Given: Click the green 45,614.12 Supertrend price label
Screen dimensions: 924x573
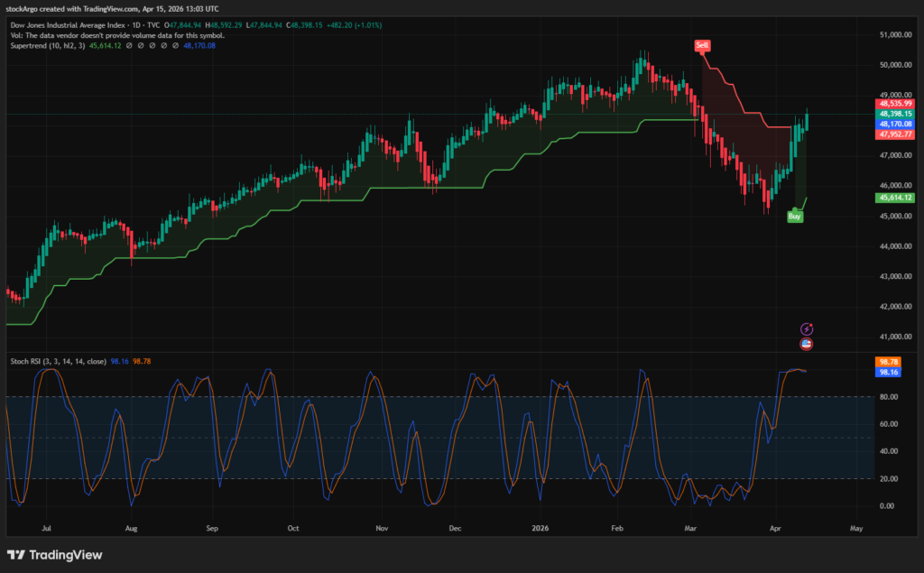Looking at the screenshot, I should tap(894, 198).
